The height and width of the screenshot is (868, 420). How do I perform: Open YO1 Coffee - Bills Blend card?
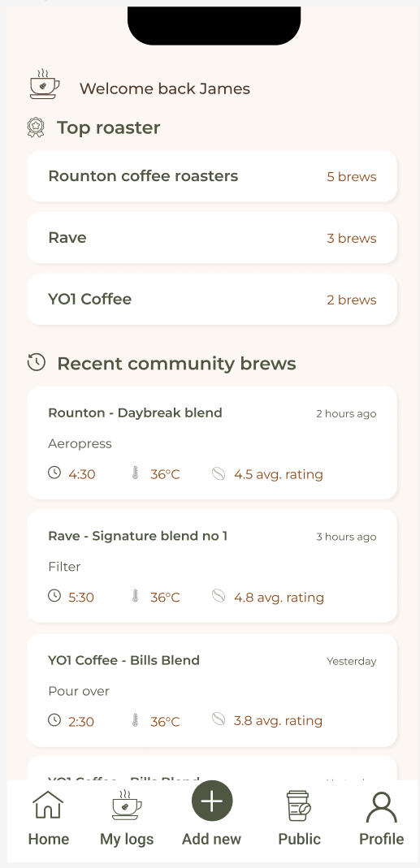(x=212, y=690)
